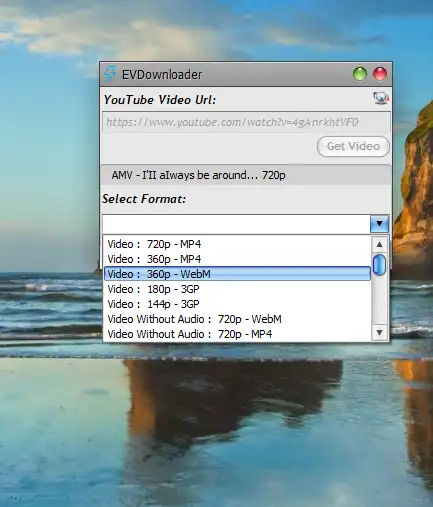Click the format list scroll down arrow
433x507 pixels.
click(x=379, y=332)
